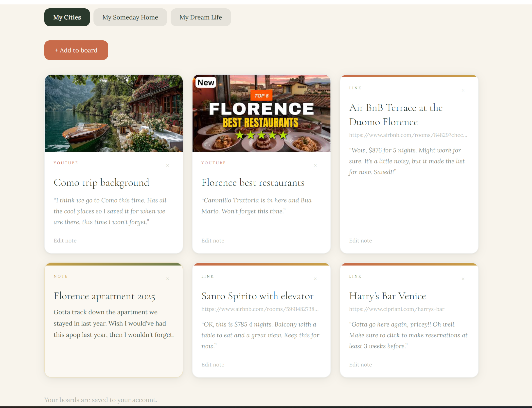This screenshot has width=532, height=408.
Task: Remove the Florence apratment 2025 note card
Action: [x=168, y=279]
